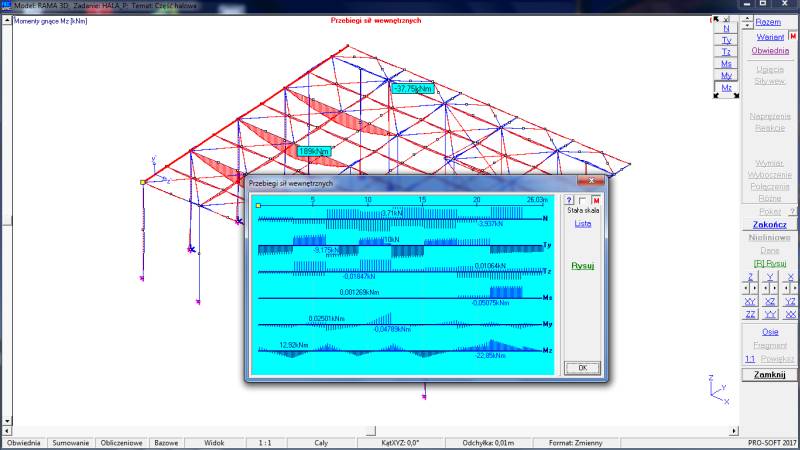Click the 189kNm value label

click(x=314, y=152)
